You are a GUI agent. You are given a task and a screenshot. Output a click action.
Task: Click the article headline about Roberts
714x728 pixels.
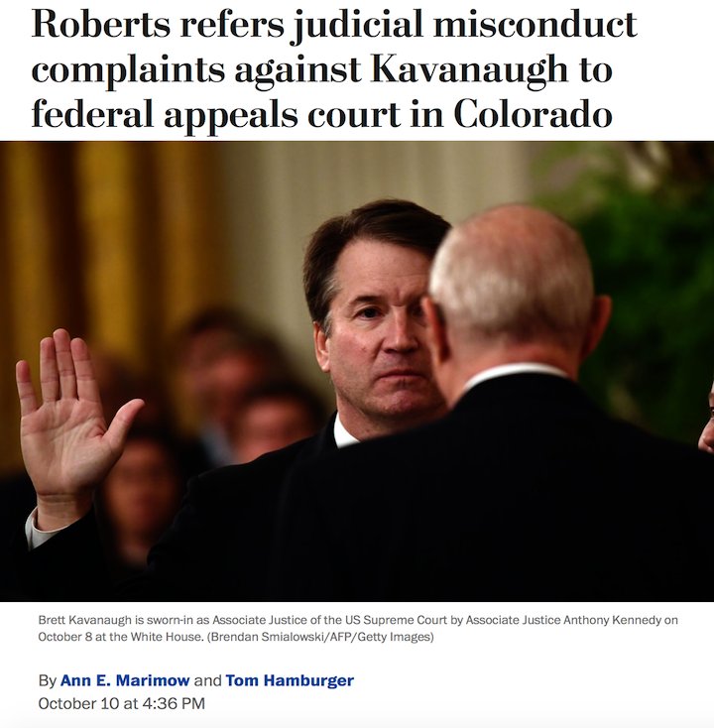pyautogui.click(x=334, y=68)
